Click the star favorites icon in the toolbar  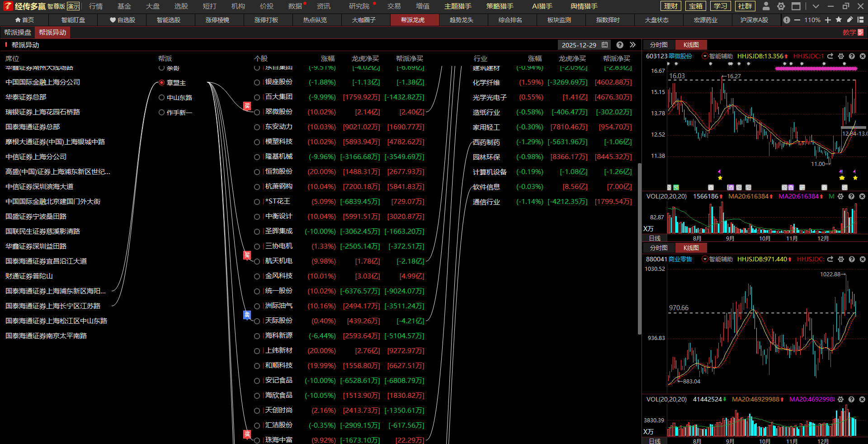(839, 20)
